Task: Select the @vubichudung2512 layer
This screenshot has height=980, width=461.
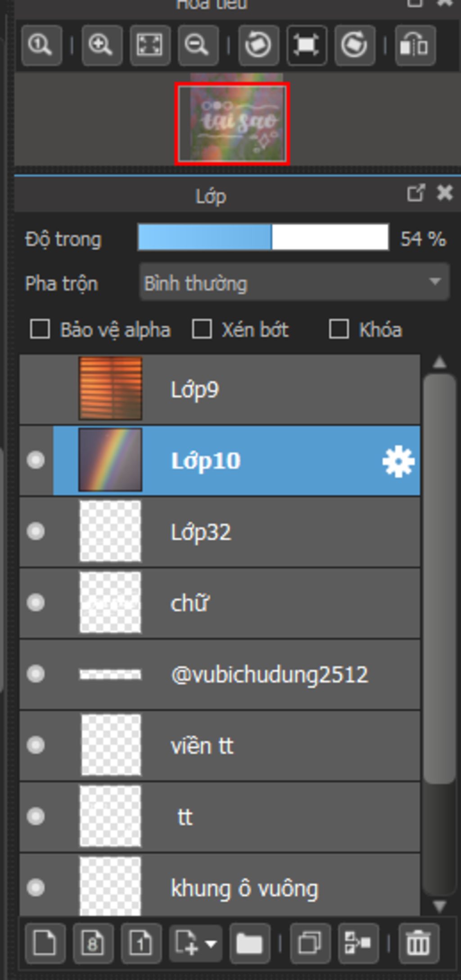Action: point(220,674)
